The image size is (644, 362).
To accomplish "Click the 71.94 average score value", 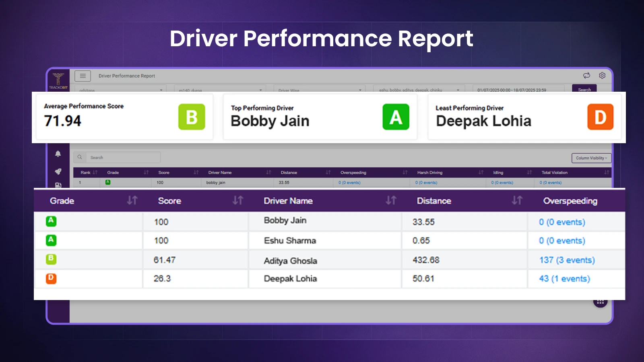I will coord(63,121).
